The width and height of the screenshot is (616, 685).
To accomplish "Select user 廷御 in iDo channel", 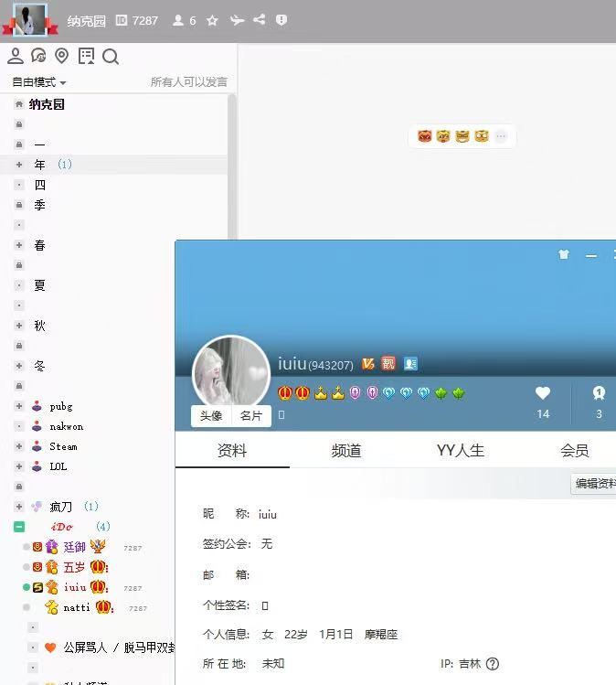I will pyautogui.click(x=75, y=547).
